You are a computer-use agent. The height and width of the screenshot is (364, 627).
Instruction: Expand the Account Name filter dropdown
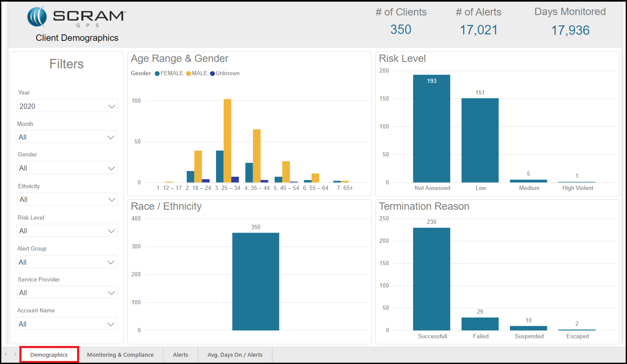point(67,324)
